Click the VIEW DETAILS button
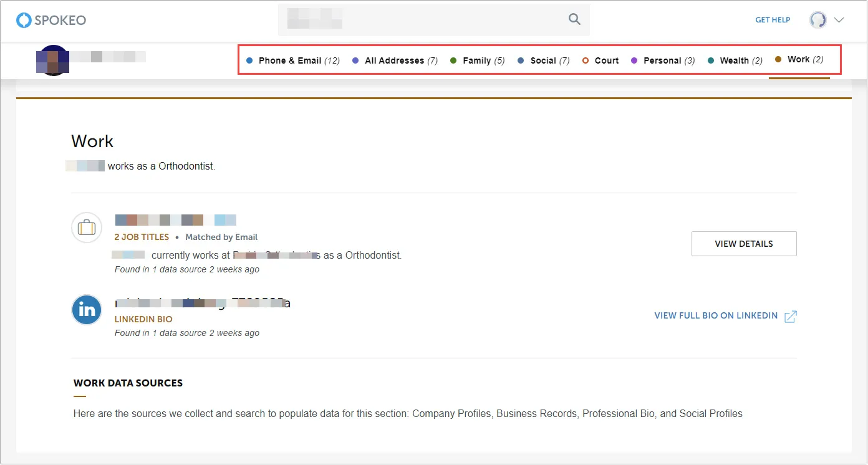Viewport: 868px width, 465px height. point(743,244)
